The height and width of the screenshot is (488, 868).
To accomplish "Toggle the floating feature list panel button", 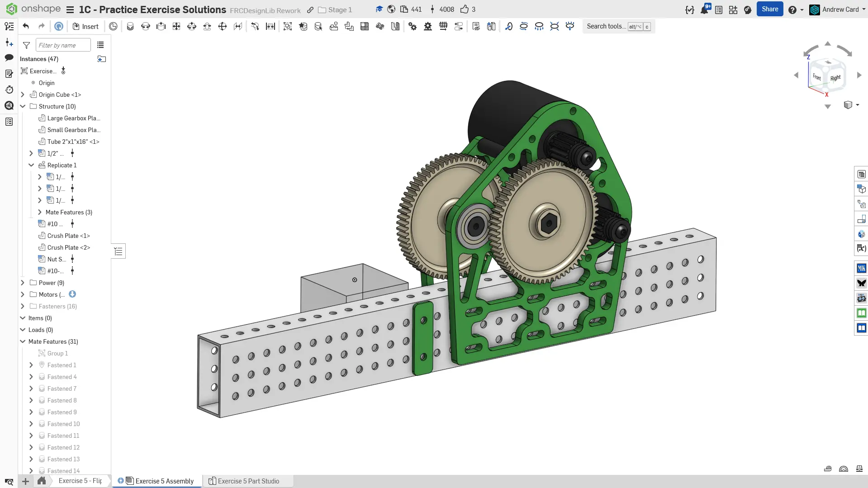I will [x=119, y=251].
